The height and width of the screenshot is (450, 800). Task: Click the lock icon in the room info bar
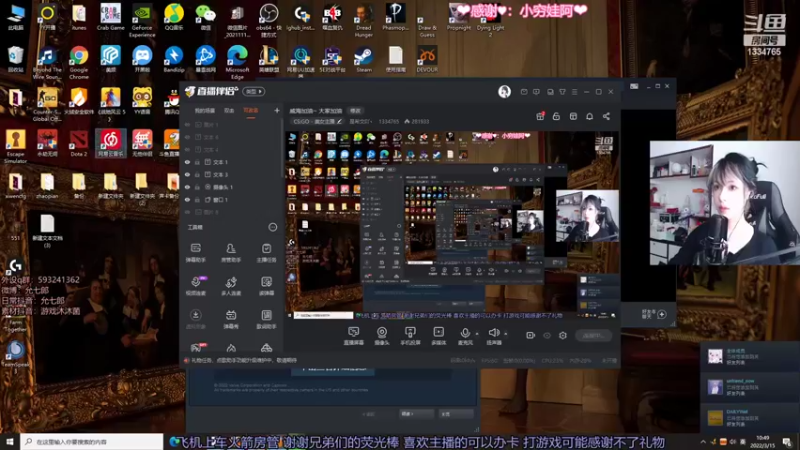point(556,116)
